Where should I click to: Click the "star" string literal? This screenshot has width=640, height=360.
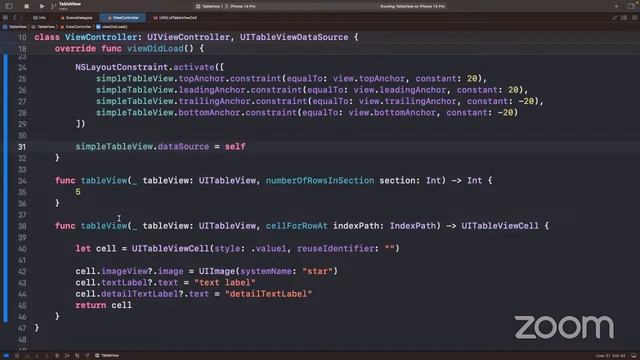318,271
